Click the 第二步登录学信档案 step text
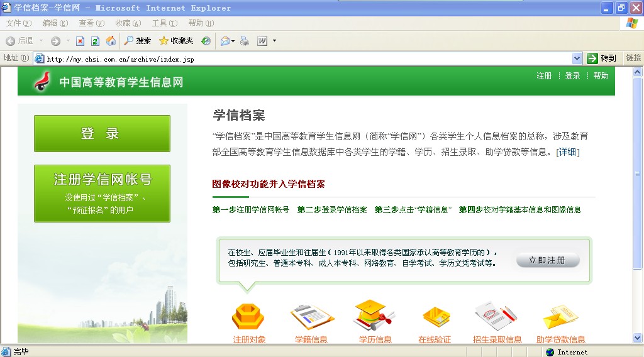This screenshot has height=357, width=644. click(x=332, y=210)
